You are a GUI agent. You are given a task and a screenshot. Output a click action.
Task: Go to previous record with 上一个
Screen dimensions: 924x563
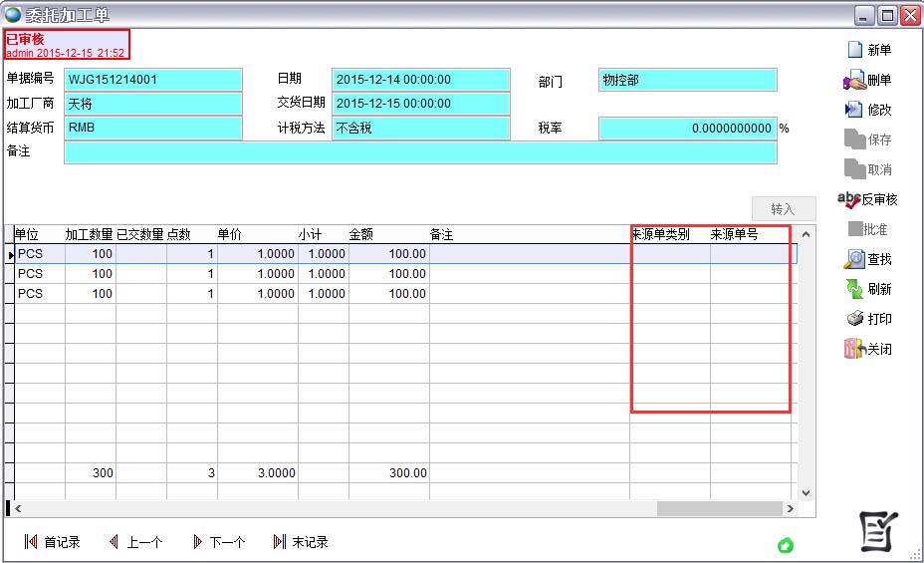click(x=114, y=542)
